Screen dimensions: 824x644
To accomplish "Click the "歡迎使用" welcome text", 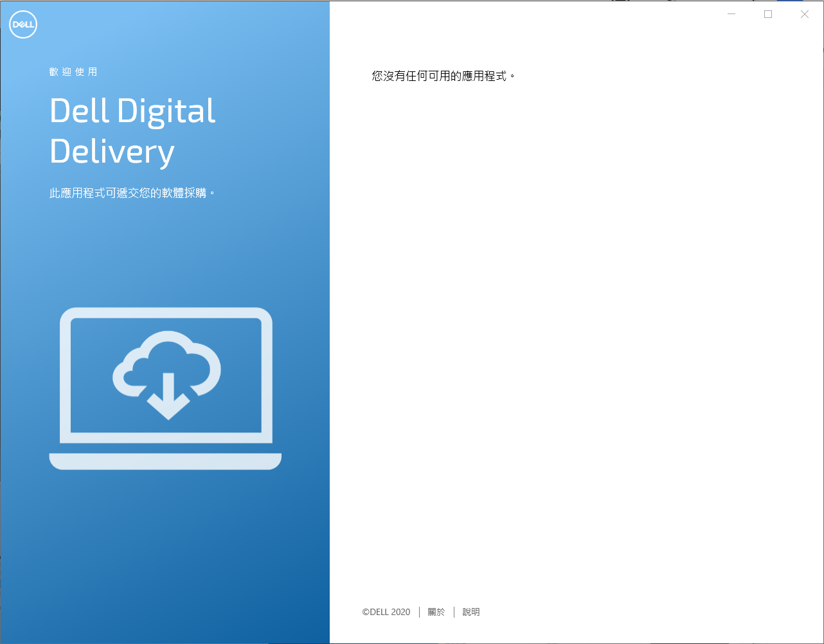I will coord(73,72).
